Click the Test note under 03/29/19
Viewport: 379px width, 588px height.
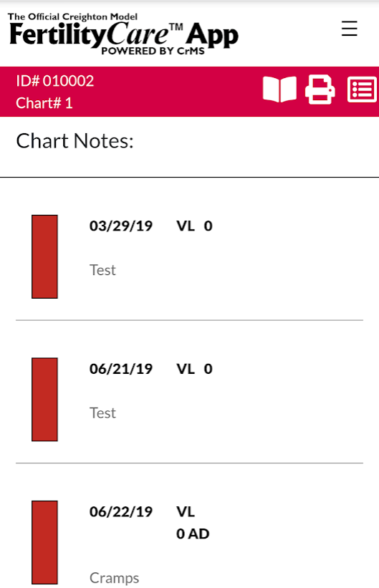(102, 270)
